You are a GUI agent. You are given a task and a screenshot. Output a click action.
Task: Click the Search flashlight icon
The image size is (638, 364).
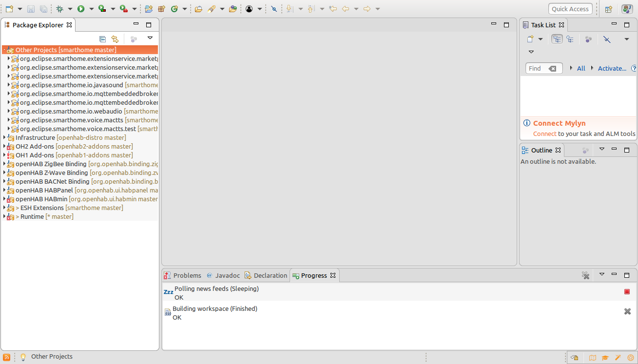click(212, 9)
